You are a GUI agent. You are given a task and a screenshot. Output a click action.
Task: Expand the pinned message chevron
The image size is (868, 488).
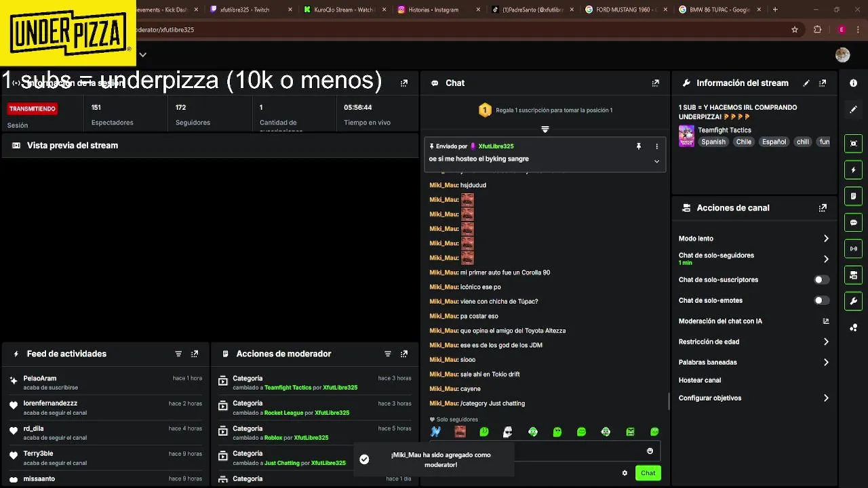tap(656, 161)
